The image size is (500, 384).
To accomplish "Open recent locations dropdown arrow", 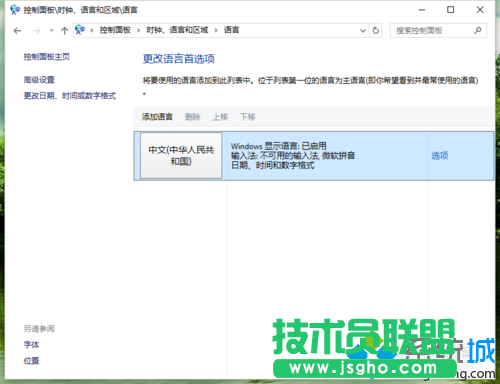I will (51, 30).
